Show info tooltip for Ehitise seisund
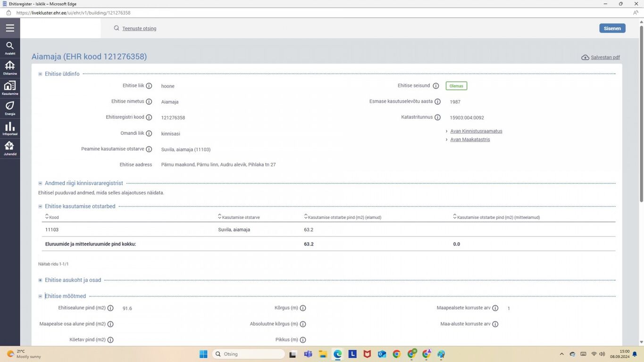The image size is (644, 362). (436, 86)
